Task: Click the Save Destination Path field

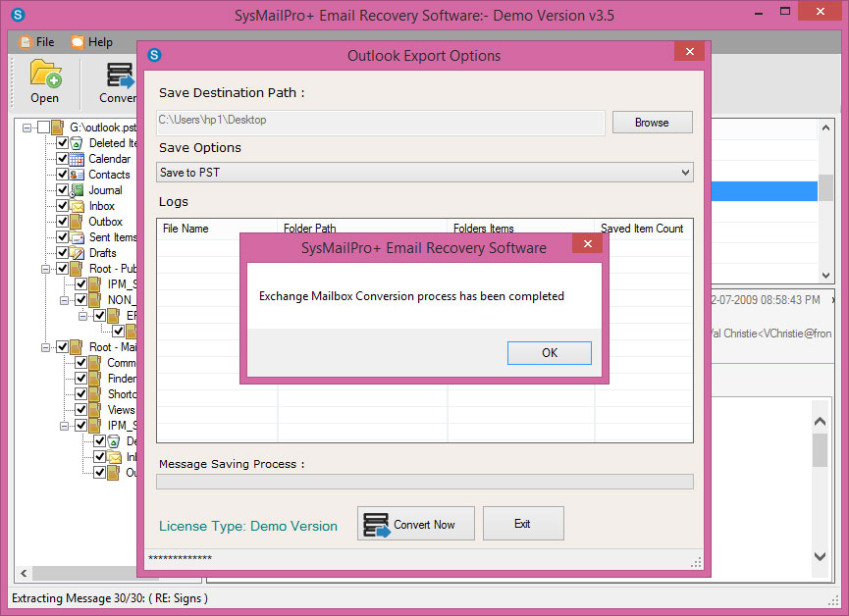Action: (x=381, y=123)
